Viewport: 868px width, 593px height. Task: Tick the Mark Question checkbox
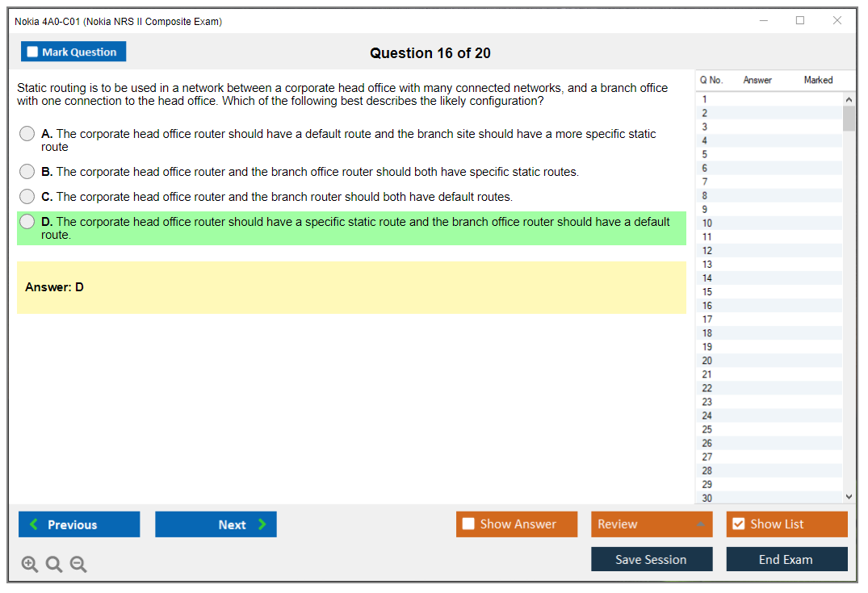coord(33,52)
